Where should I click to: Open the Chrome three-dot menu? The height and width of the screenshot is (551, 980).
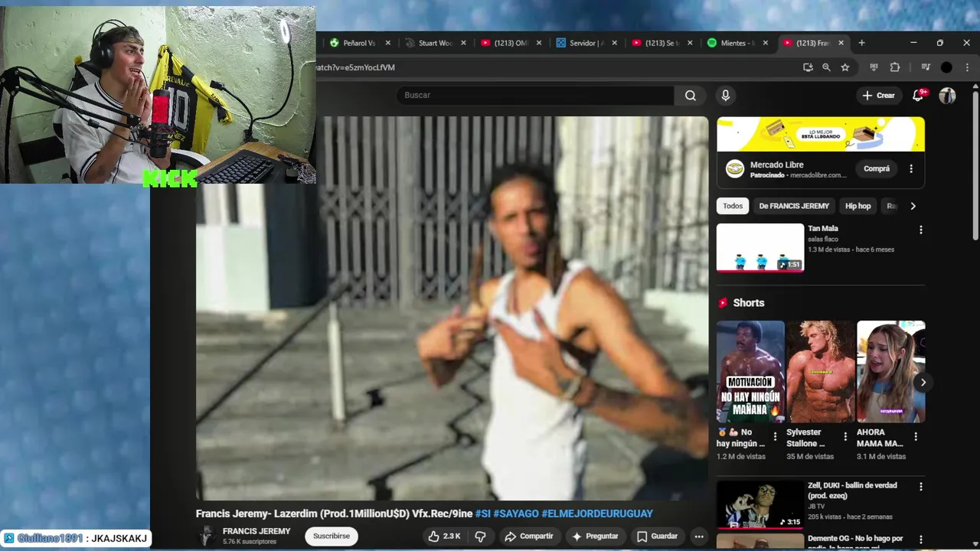pyautogui.click(x=967, y=67)
